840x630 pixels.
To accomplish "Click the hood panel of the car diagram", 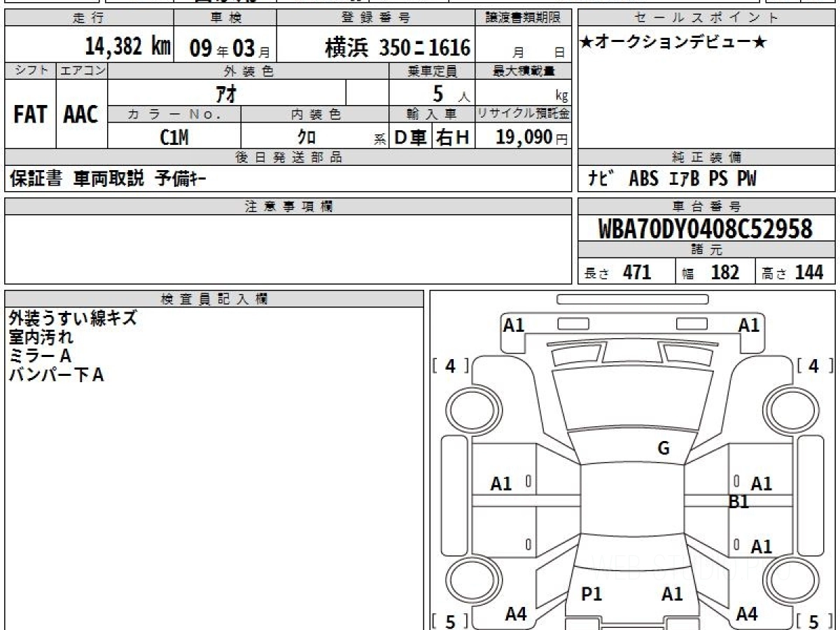I will coord(631,399).
